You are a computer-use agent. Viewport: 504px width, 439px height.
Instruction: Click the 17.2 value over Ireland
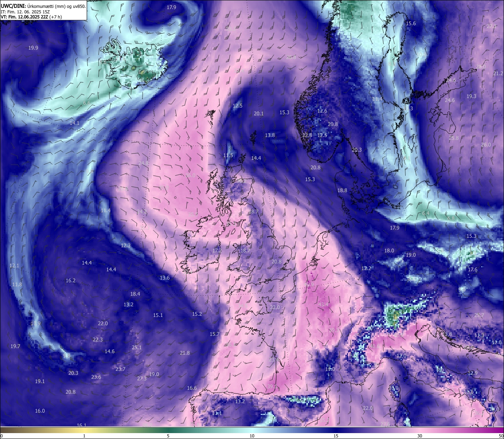click(217, 251)
